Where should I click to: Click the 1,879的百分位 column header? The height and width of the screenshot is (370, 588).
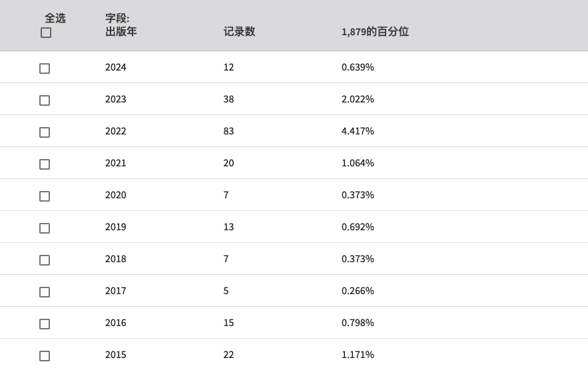tap(375, 31)
